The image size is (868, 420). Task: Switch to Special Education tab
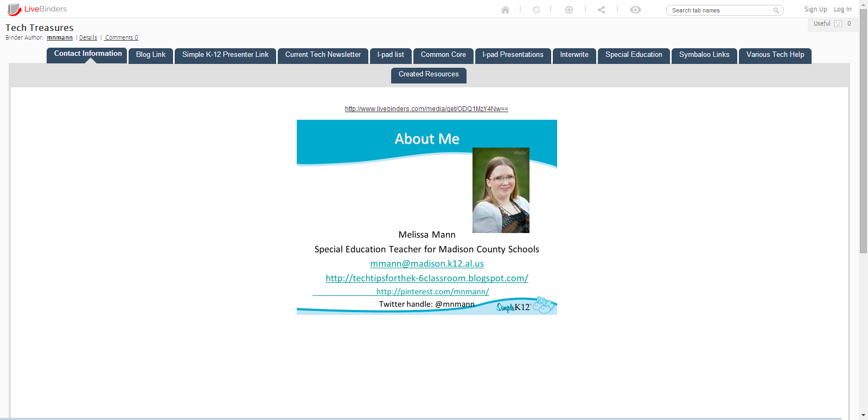[634, 56]
